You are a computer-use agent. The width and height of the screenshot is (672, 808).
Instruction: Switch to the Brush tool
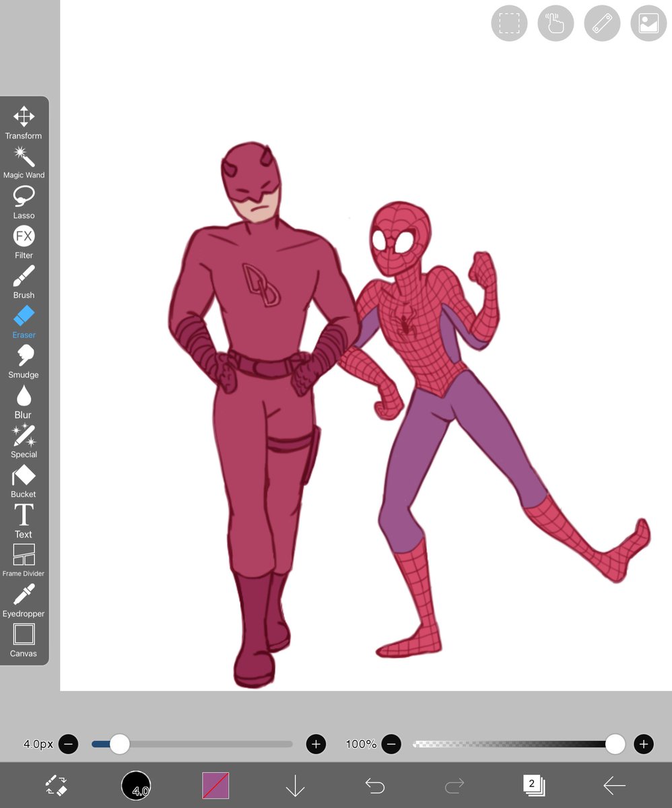click(x=24, y=282)
